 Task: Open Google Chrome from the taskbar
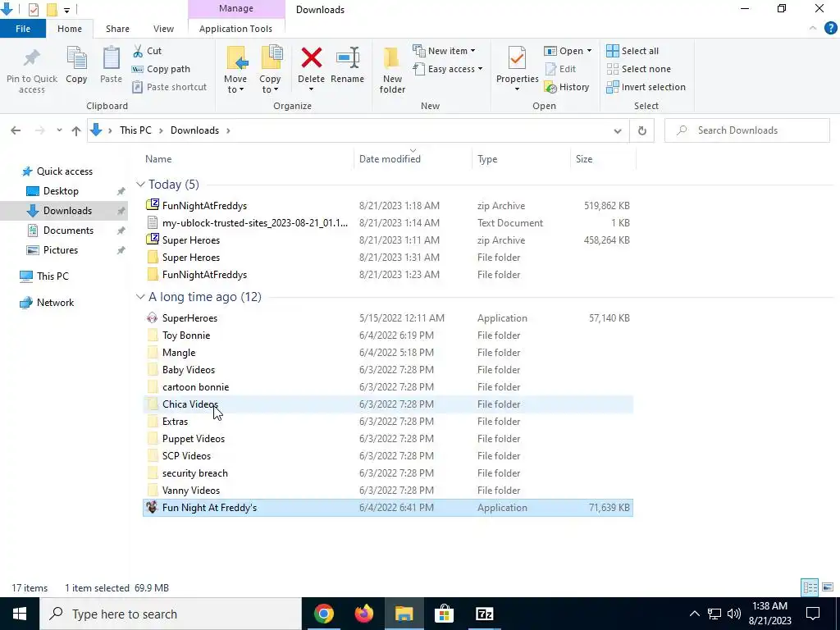pos(323,614)
